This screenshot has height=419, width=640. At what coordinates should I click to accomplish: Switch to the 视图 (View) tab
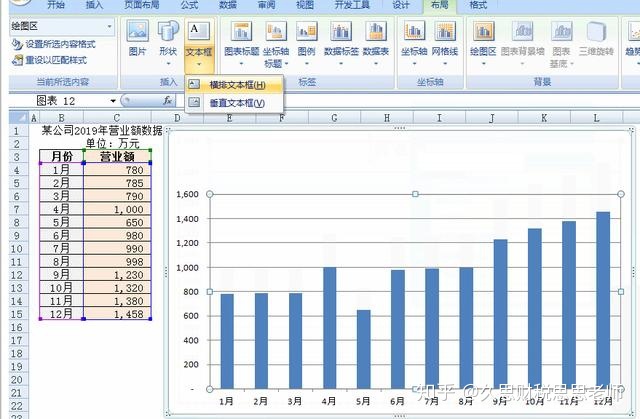305,5
